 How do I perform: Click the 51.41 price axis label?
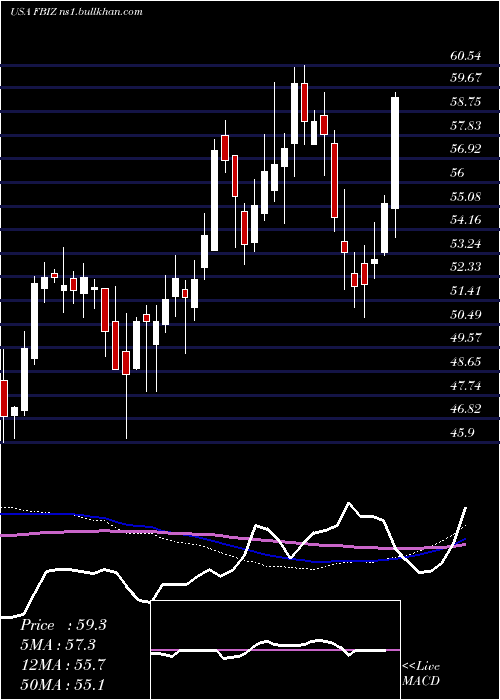coord(466,291)
